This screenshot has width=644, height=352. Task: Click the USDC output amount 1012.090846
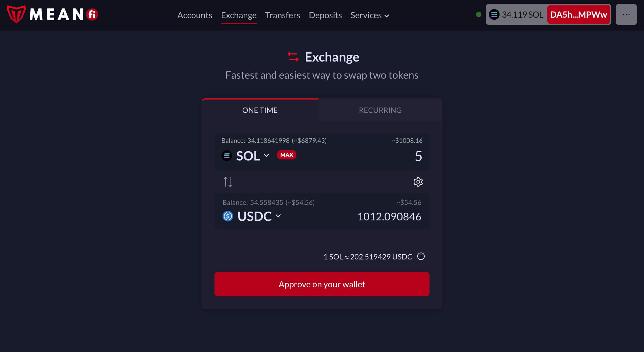(x=389, y=216)
